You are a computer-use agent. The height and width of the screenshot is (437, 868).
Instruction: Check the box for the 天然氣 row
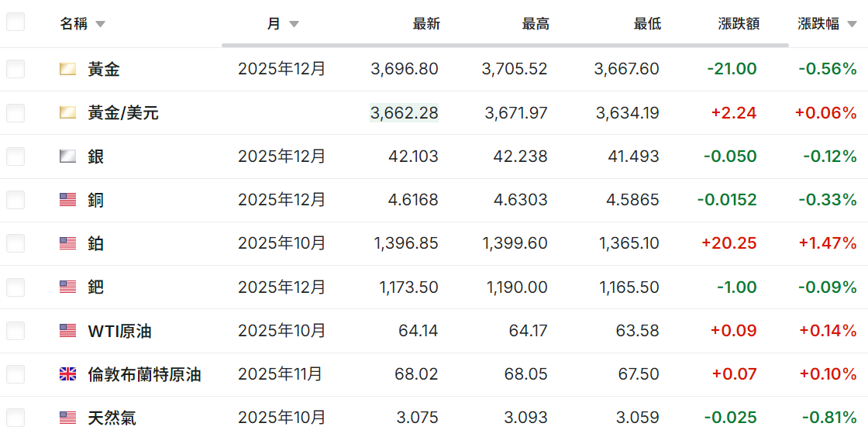[15, 418]
